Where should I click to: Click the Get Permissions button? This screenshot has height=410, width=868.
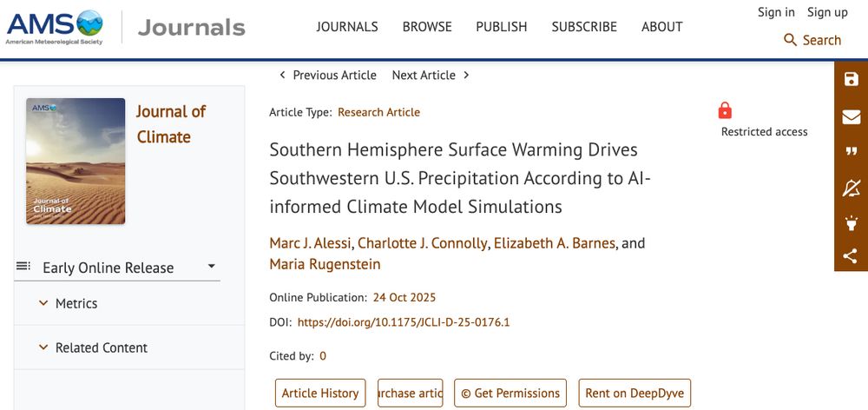pos(510,393)
